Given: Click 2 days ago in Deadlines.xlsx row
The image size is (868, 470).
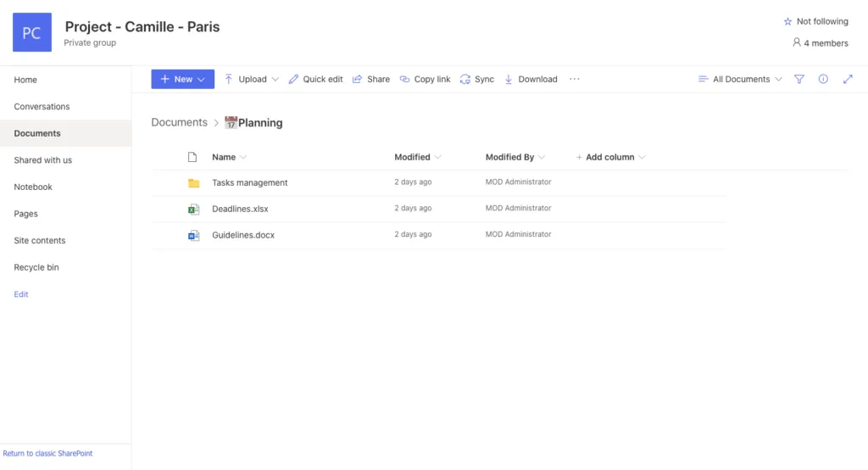Looking at the screenshot, I should tap(413, 209).
